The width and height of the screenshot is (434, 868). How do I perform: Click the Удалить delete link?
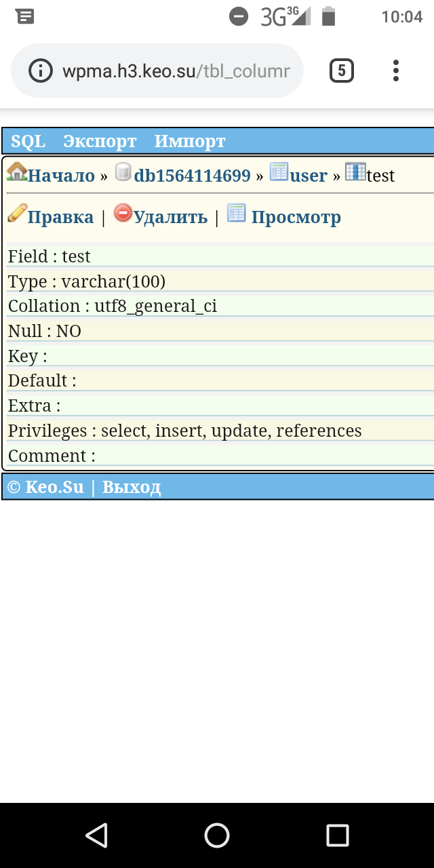pos(170,217)
